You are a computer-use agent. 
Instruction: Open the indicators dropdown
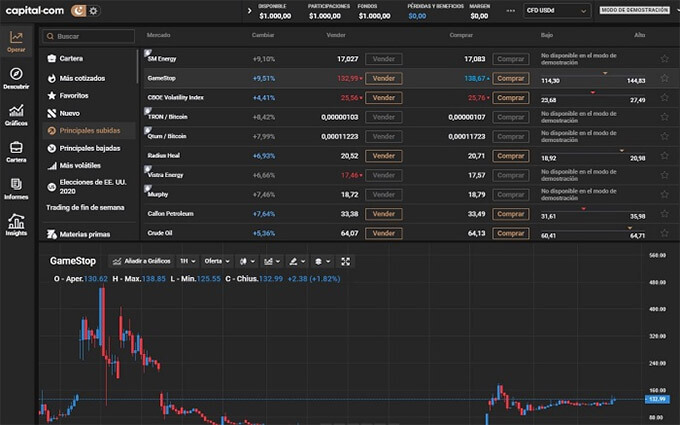pyautogui.click(x=272, y=261)
